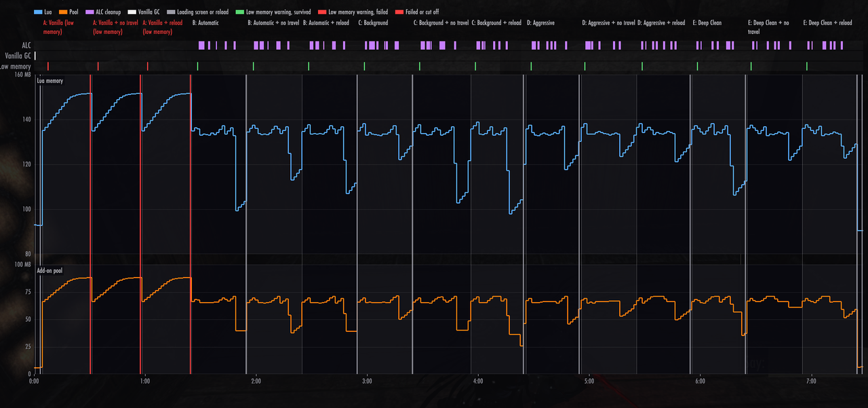The width and height of the screenshot is (868, 408).
Task: Click the 25 pool axis tick
Action: (x=28, y=347)
